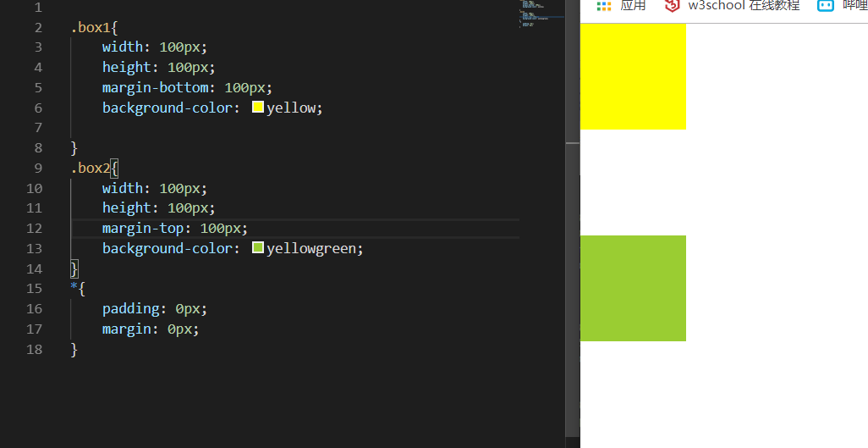
Task: Click height property on line 11
Action: tap(127, 208)
